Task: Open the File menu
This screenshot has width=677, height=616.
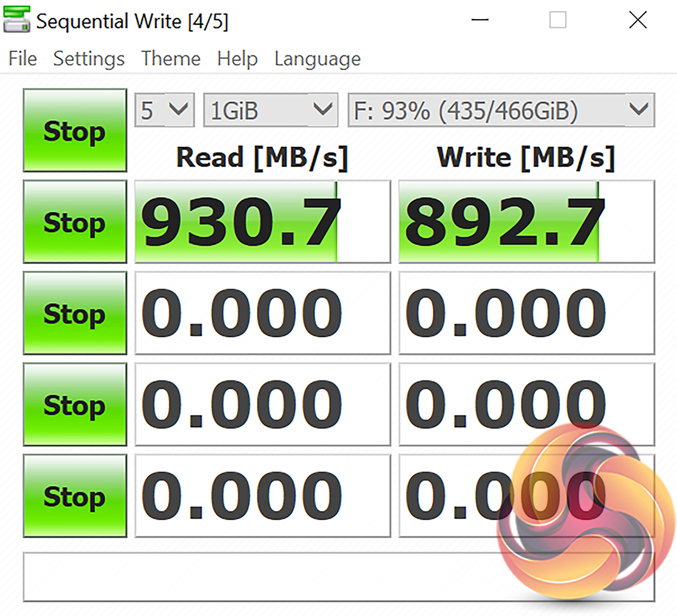Action: tap(22, 59)
